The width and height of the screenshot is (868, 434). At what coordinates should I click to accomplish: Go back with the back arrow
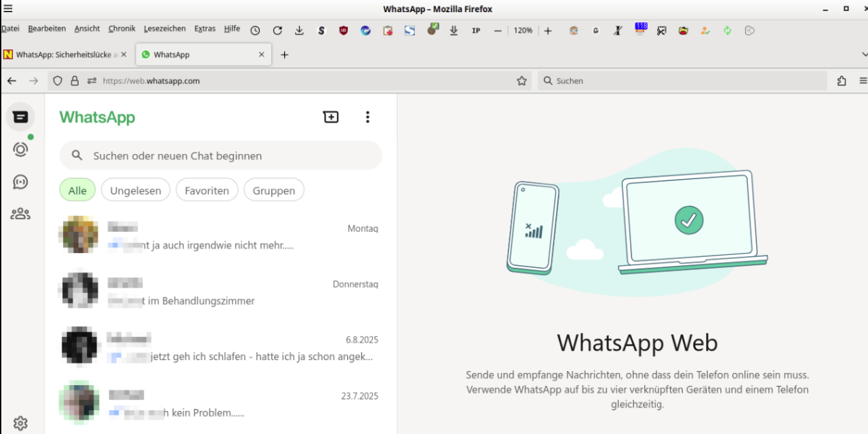coord(12,81)
